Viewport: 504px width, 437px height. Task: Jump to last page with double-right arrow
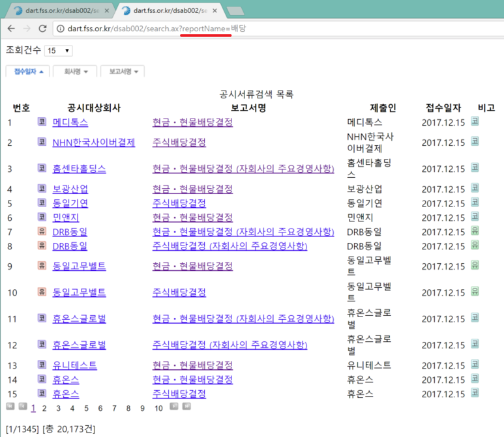click(x=186, y=406)
